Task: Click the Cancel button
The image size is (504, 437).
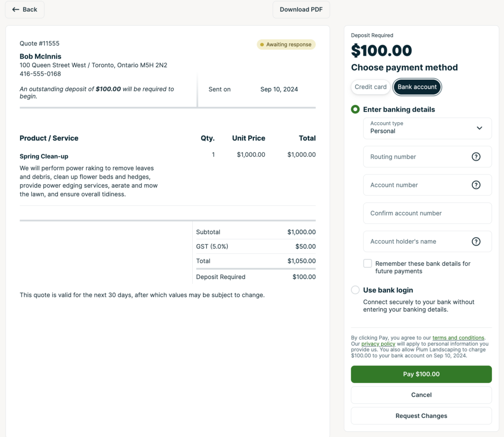Action: [421, 395]
